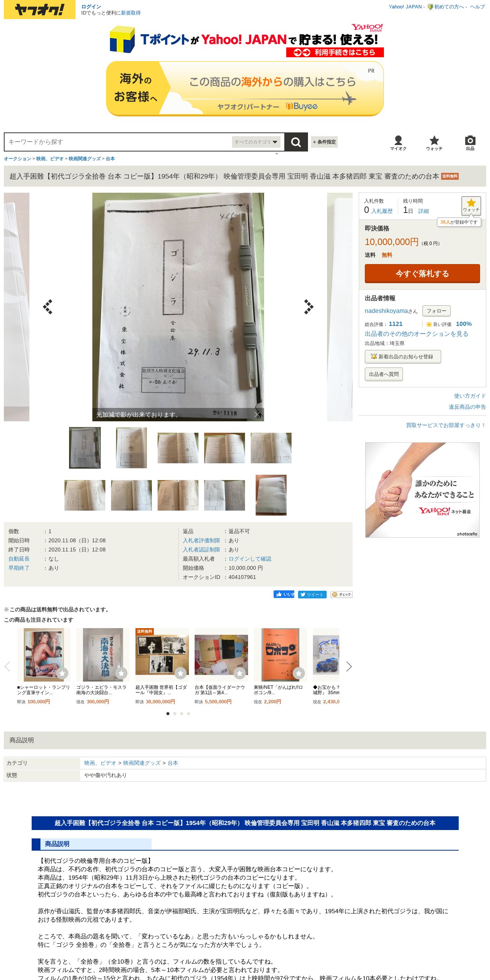Click the Twitter ツイート button

point(312,594)
